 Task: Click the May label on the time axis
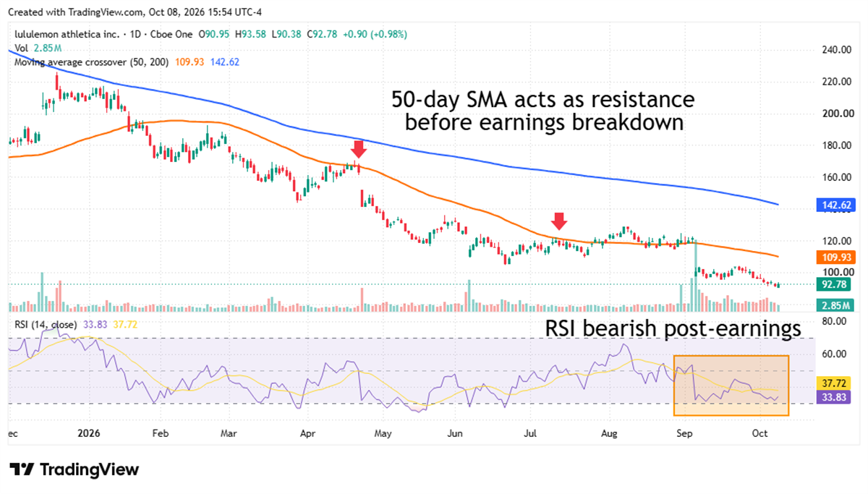[x=383, y=433]
